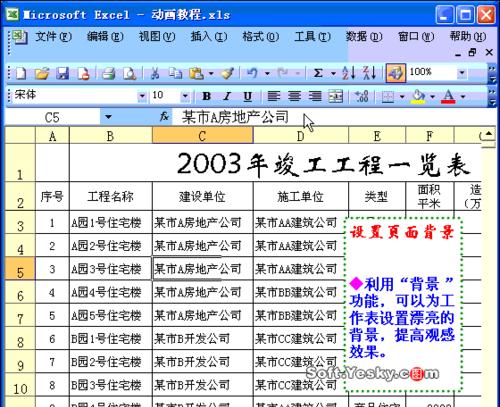Open the 窗口(W) menu
The height and width of the screenshot is (407, 500).
(x=416, y=36)
